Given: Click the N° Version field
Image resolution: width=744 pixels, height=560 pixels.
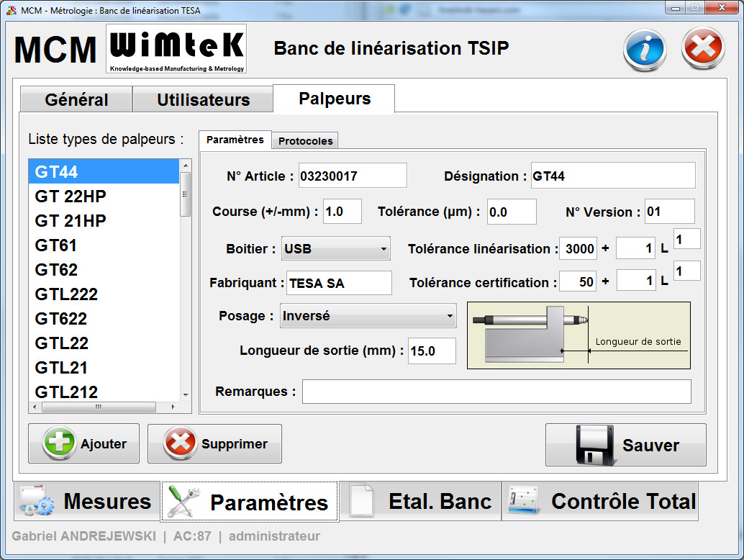Looking at the screenshot, I should click(669, 211).
